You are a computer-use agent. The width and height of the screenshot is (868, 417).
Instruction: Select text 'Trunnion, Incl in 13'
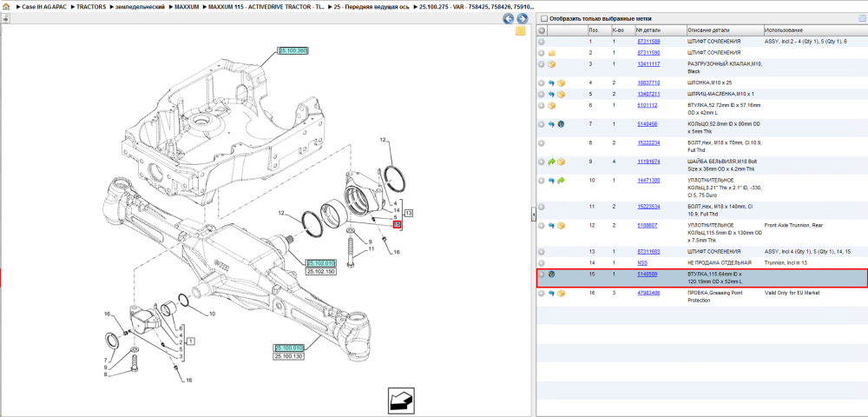click(786, 262)
